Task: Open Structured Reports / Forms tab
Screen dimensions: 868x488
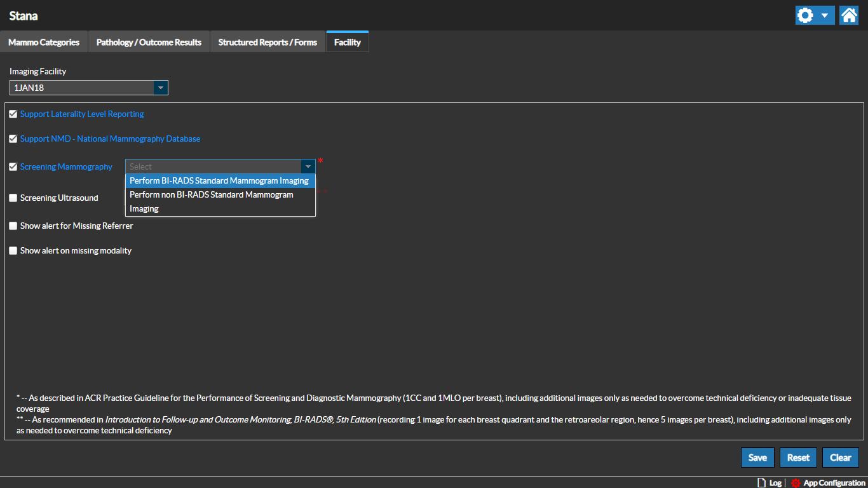Action: (x=268, y=43)
